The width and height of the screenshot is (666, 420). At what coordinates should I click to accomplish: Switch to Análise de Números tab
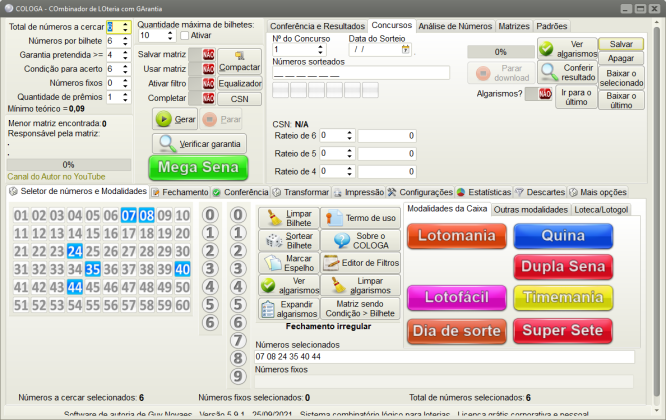coord(455,26)
